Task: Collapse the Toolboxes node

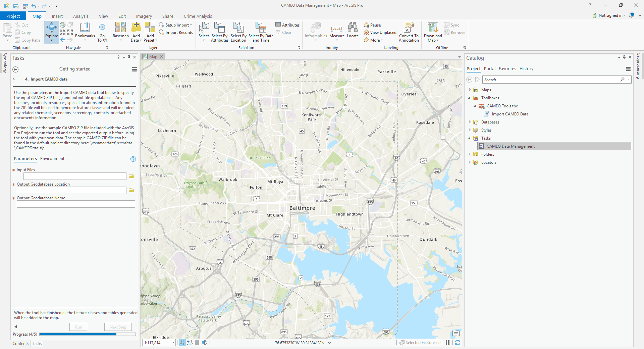Action: point(470,98)
